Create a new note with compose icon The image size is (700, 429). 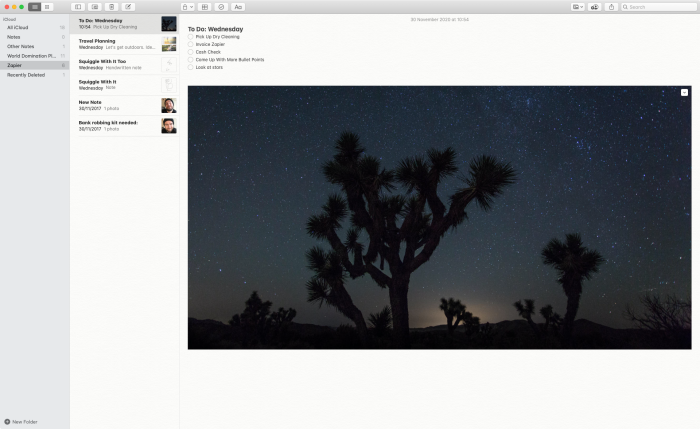[x=128, y=7]
